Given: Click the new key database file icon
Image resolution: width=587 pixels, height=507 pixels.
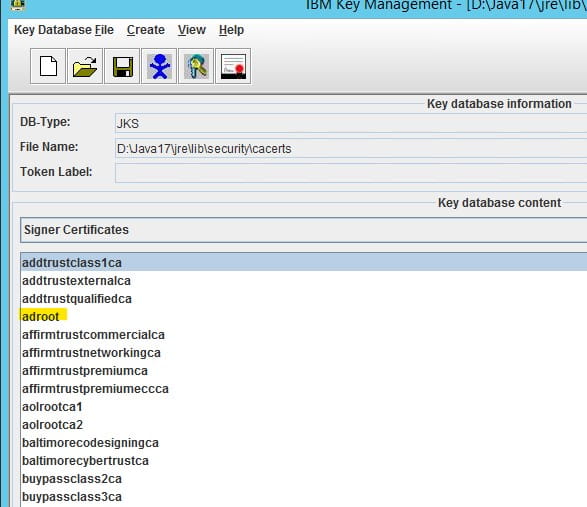Looking at the screenshot, I should coord(48,66).
